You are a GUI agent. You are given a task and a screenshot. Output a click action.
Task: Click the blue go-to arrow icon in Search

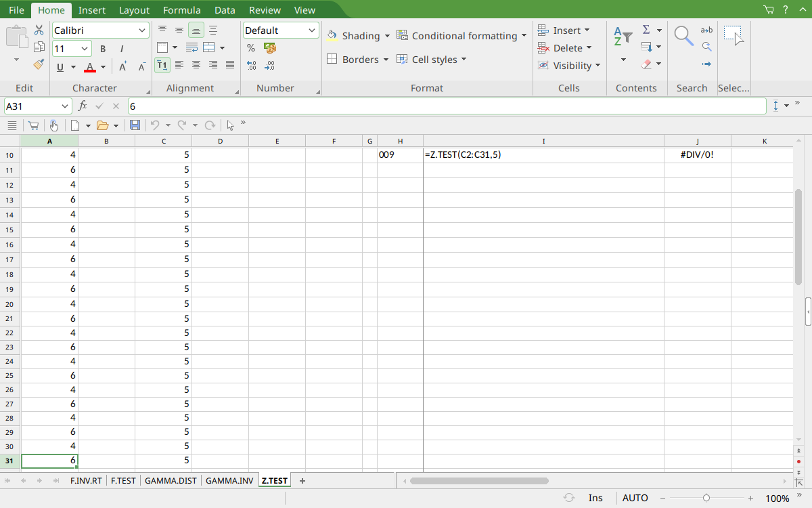[706, 65]
